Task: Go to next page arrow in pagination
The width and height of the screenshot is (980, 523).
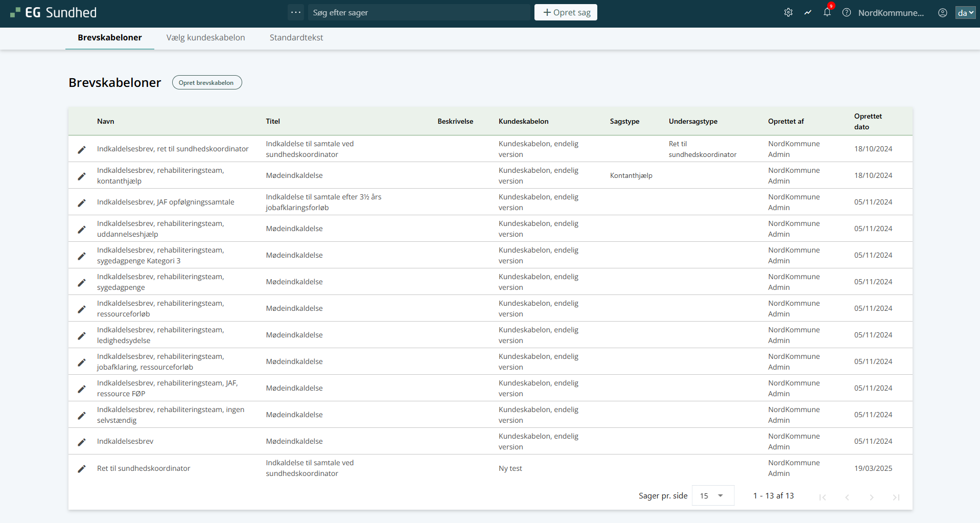Action: pyautogui.click(x=872, y=497)
